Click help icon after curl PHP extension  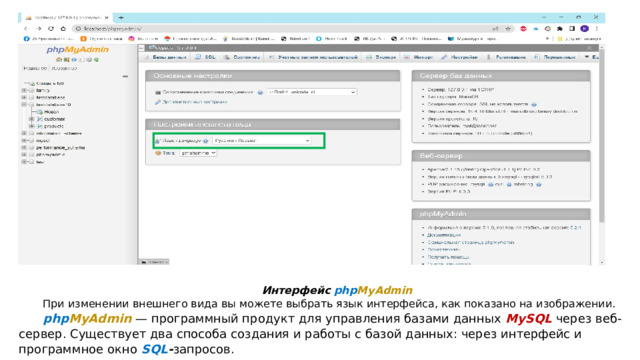[509, 184]
